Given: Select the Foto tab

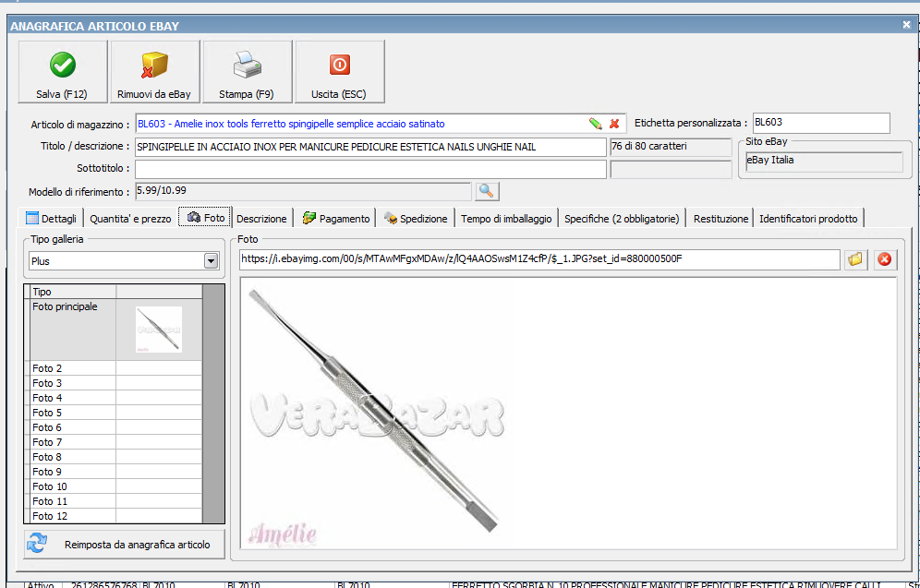Looking at the screenshot, I should [x=205, y=218].
